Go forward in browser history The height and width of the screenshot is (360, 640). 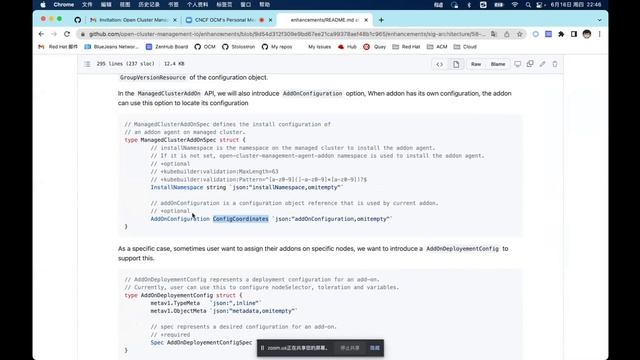54,34
